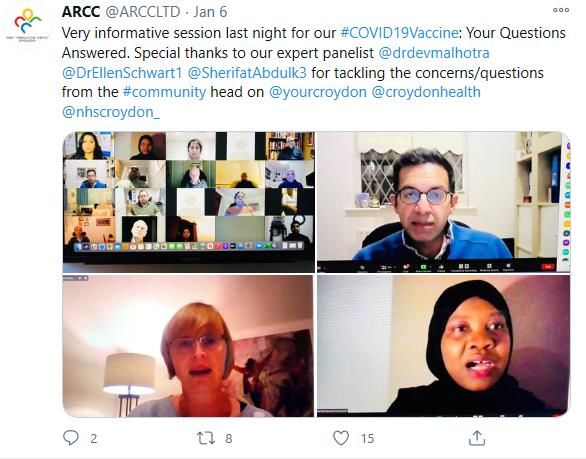Open the Zoom gallery grid photo
Image resolution: width=586 pixels, height=459 pixels.
click(x=189, y=202)
